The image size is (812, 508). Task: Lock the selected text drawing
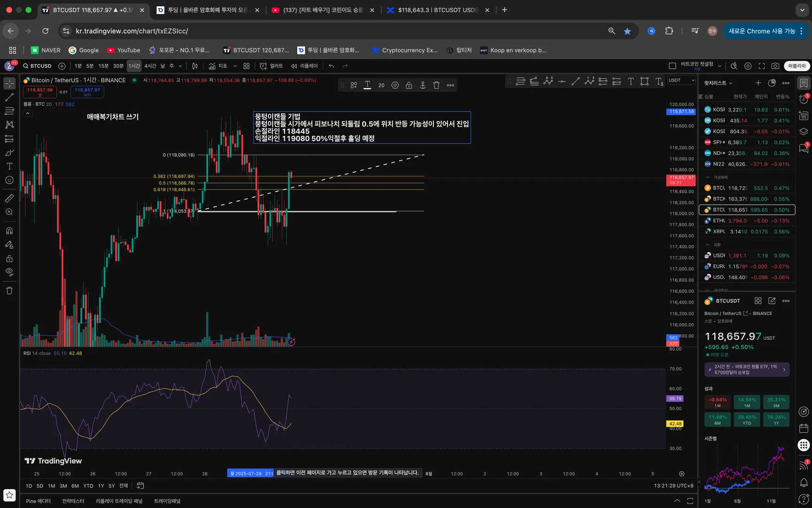(x=409, y=85)
